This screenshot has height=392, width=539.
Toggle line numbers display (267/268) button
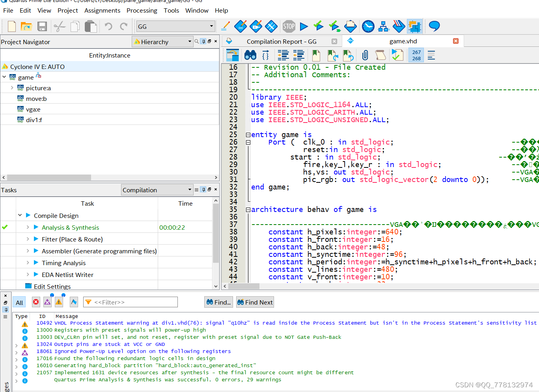pyautogui.click(x=416, y=55)
